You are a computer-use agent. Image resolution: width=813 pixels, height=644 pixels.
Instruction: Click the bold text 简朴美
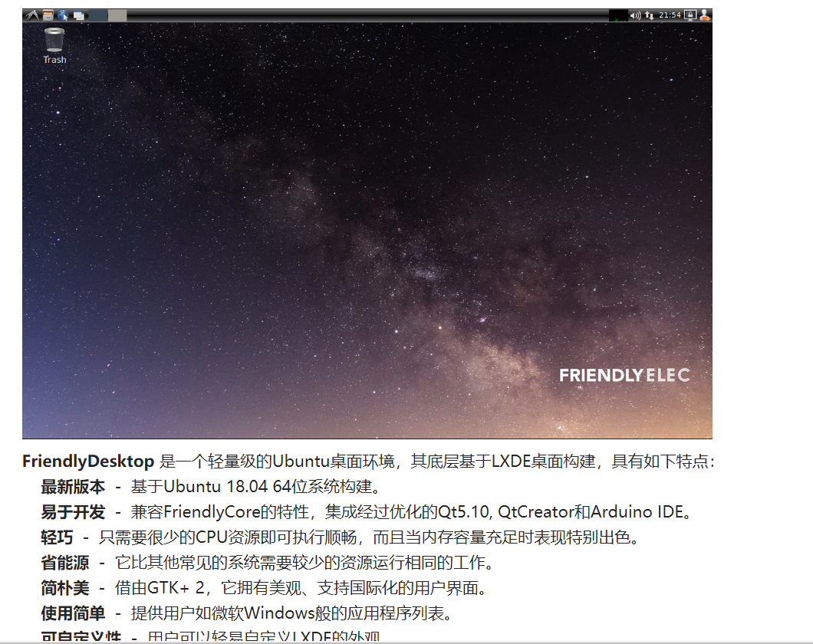click(x=65, y=588)
